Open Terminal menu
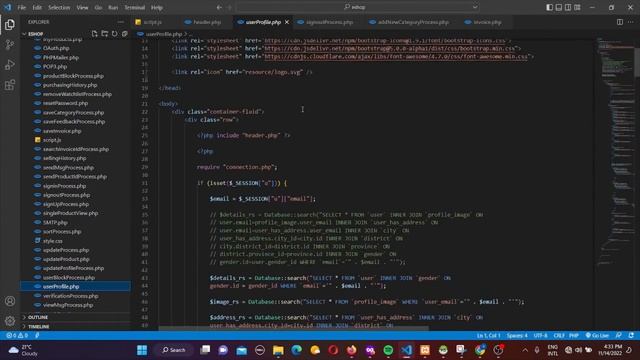Screen dimensions: 640x360 (x=135, y=7)
